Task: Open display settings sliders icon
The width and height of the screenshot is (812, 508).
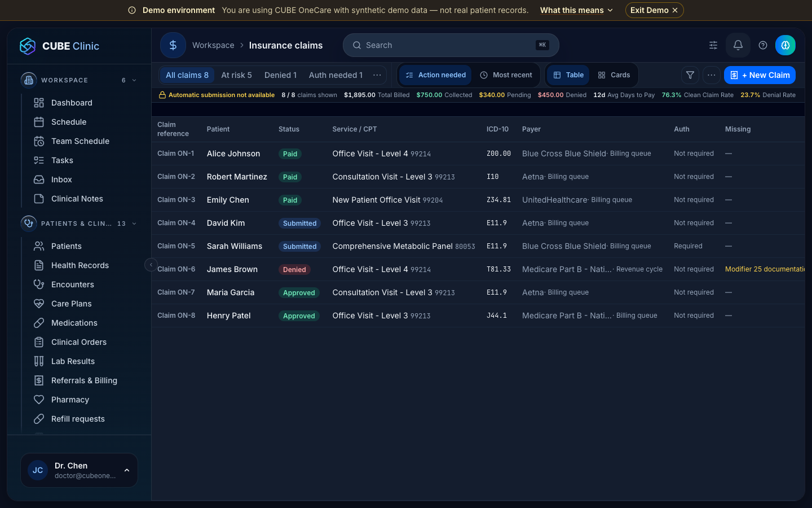Action: pos(713,45)
